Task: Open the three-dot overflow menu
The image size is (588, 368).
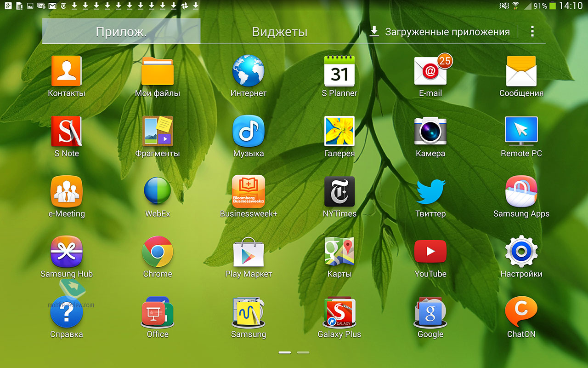Action: [x=532, y=31]
